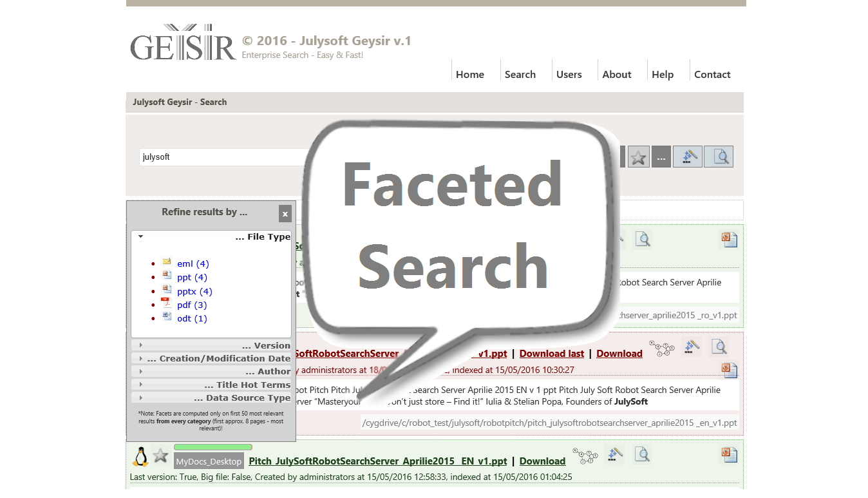Click the document preview button in search bar
The height and width of the screenshot is (498, 868).
tap(719, 157)
